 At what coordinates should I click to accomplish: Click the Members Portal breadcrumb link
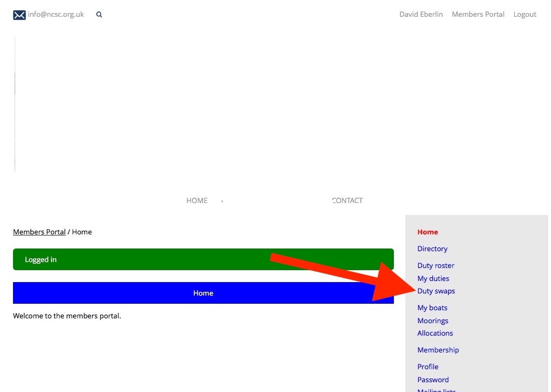[40, 232]
